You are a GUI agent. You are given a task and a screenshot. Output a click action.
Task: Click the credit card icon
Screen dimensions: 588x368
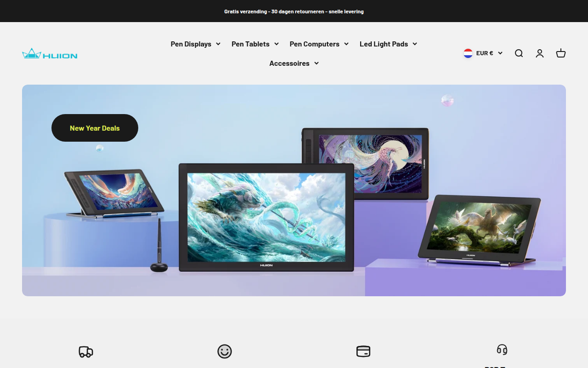click(x=363, y=351)
